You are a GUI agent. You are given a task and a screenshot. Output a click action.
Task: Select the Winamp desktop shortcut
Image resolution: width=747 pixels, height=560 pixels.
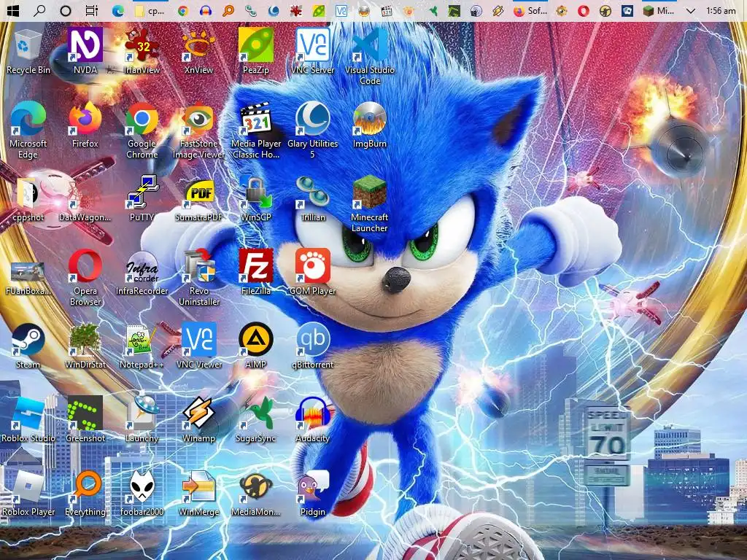click(x=198, y=420)
